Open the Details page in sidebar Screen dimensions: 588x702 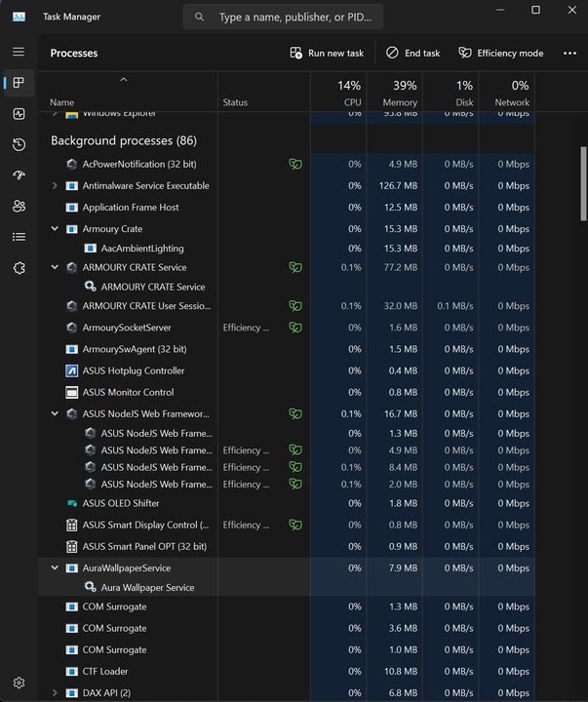click(x=19, y=237)
